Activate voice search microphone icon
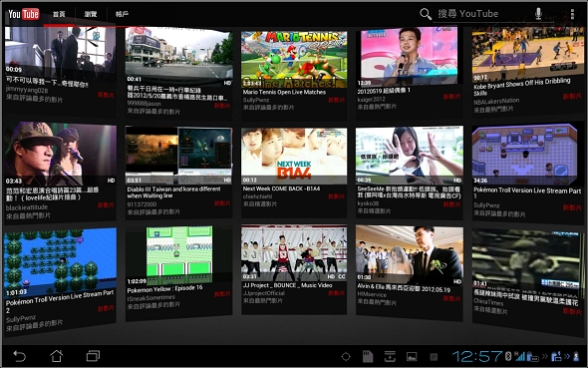Viewport: 588px width, 368px height. pos(538,14)
